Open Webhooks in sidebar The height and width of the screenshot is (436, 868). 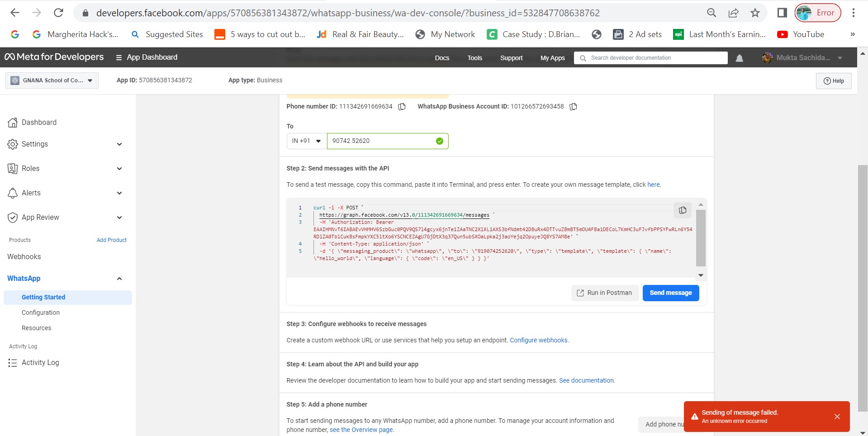click(24, 256)
